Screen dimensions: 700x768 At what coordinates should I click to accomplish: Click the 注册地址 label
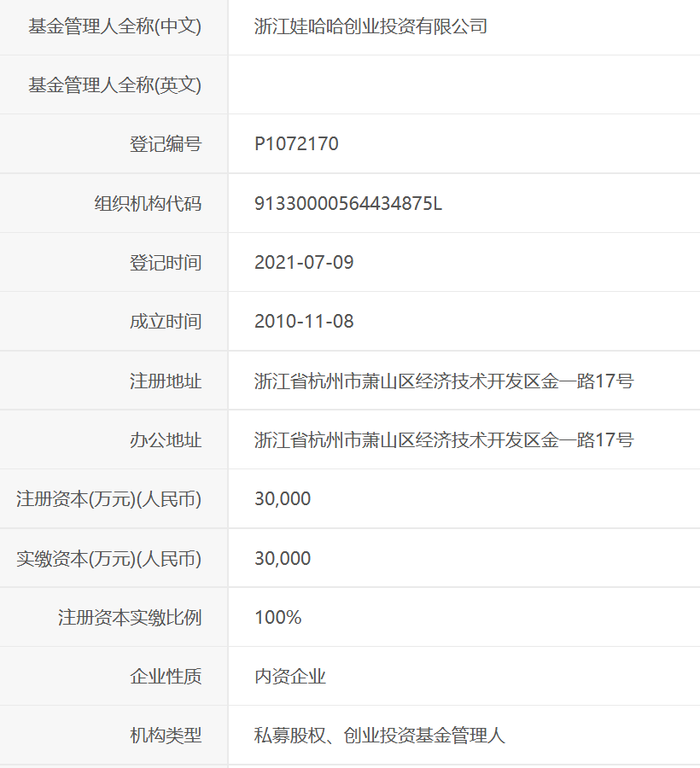coord(166,381)
